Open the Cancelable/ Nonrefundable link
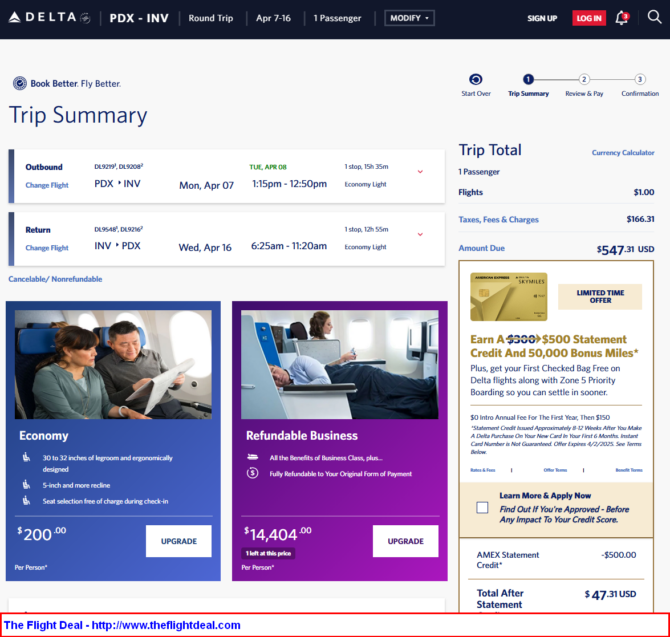This screenshot has width=670, height=637. click(55, 279)
